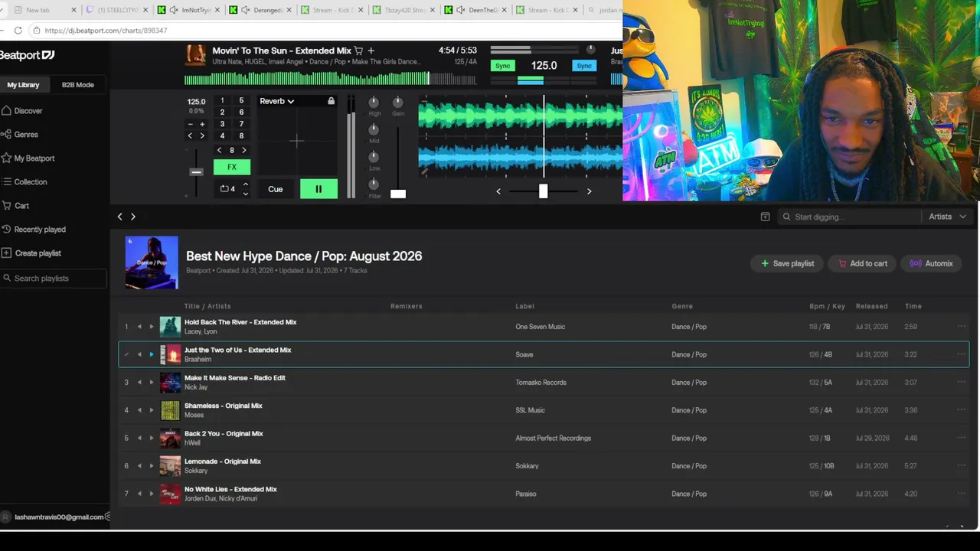
Task: Lock the Reverb FX pad
Action: coord(331,101)
